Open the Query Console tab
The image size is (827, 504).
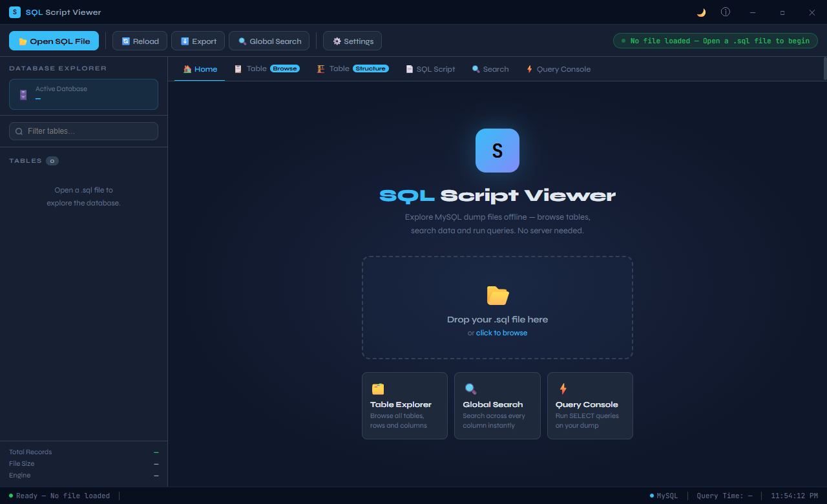tap(558, 69)
